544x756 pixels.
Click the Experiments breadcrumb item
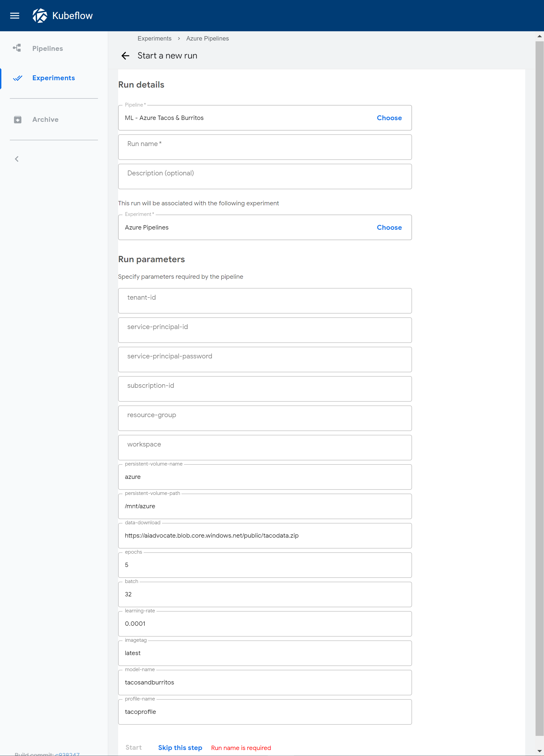(x=154, y=38)
